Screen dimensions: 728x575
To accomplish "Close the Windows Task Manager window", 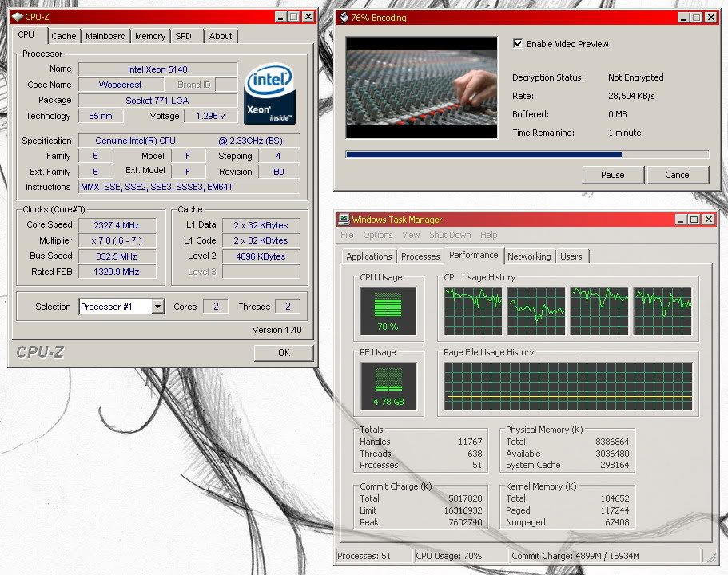I will (x=708, y=220).
